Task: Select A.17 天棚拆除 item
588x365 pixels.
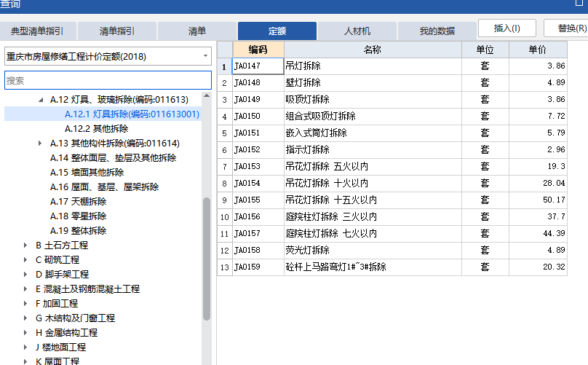Action: 79,202
